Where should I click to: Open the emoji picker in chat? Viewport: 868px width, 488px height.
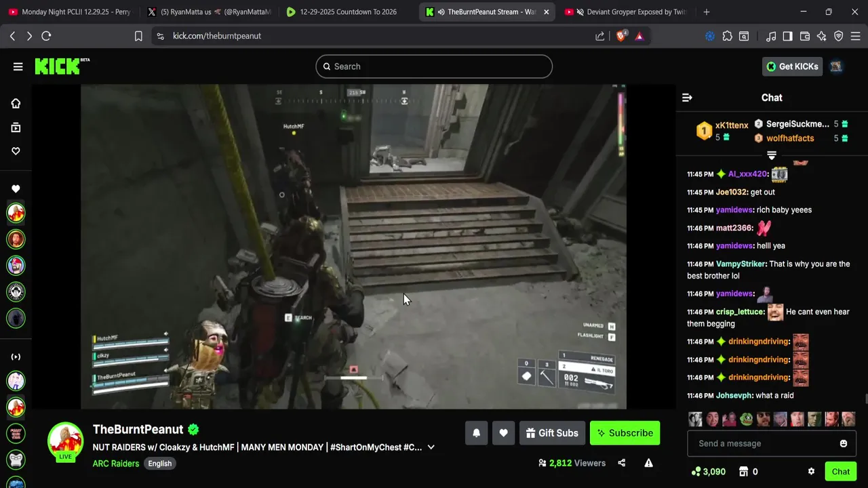click(844, 443)
